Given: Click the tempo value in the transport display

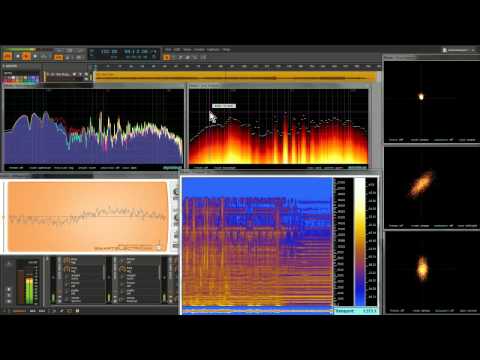Looking at the screenshot, I should tap(109, 52).
